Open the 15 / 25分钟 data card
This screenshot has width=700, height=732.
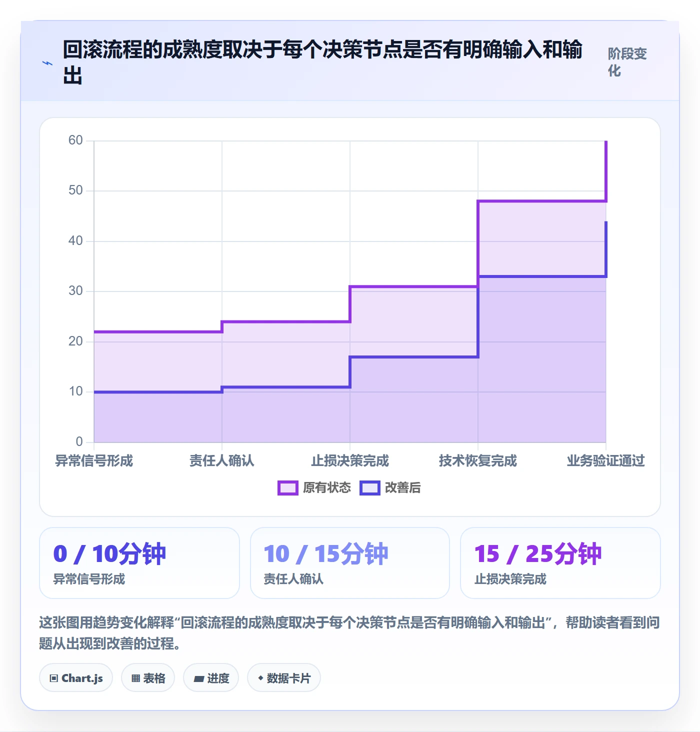(560, 563)
